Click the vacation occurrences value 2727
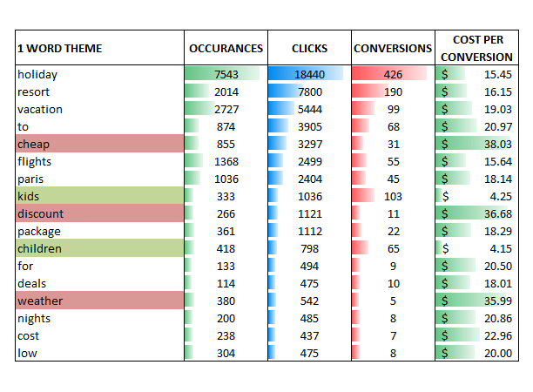The image size is (533, 392). (226, 109)
